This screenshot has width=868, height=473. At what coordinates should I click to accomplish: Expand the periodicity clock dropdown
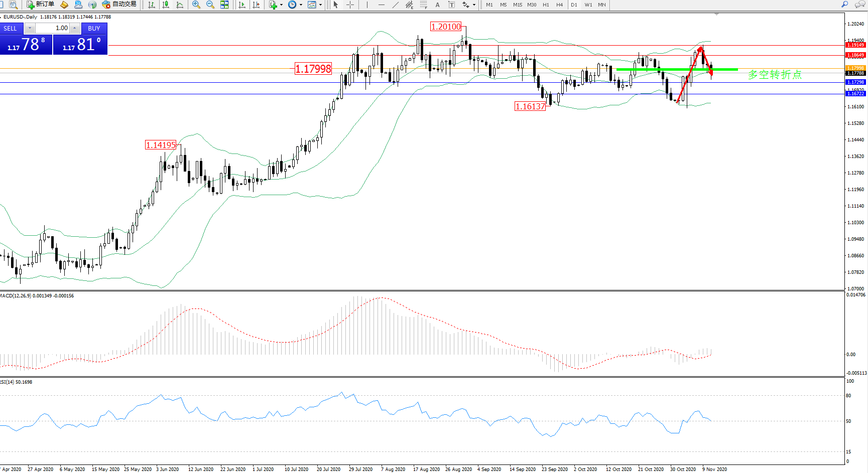pos(301,5)
